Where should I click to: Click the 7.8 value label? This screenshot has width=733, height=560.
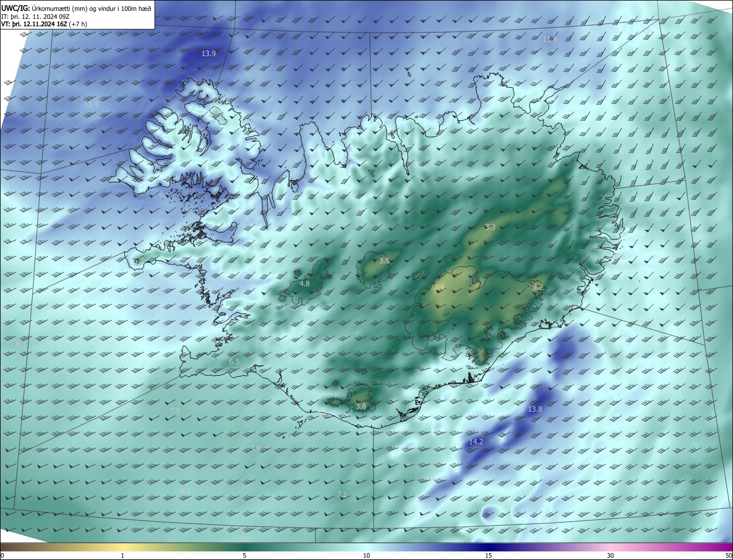[x=256, y=449]
